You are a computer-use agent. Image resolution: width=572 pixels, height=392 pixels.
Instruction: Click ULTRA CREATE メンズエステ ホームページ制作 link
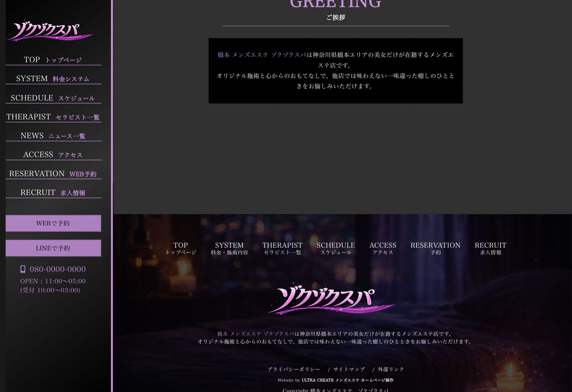347,380
